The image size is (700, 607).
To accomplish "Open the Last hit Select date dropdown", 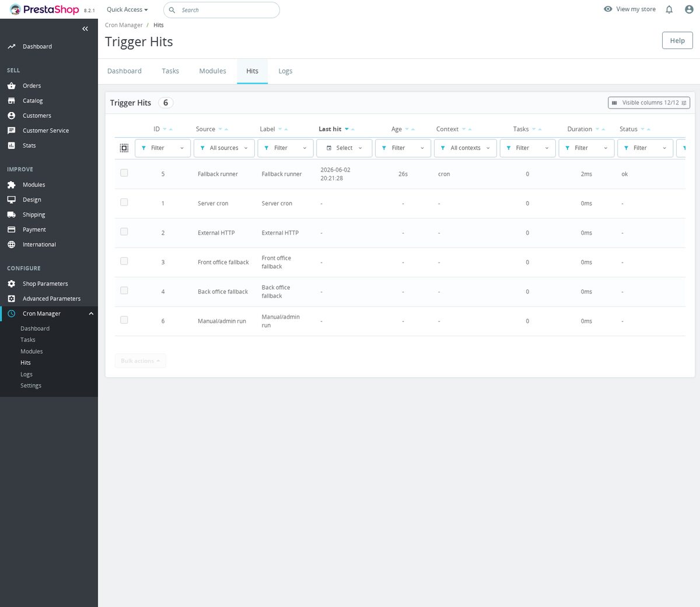I will pyautogui.click(x=344, y=148).
